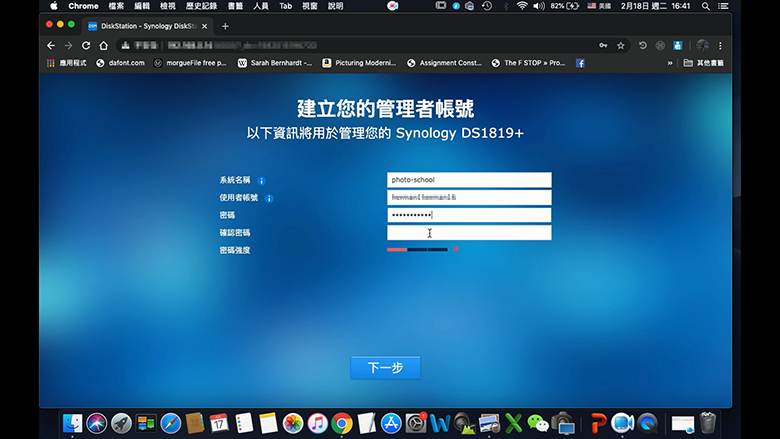Click the info icon beside 系統名稱

[x=261, y=181]
